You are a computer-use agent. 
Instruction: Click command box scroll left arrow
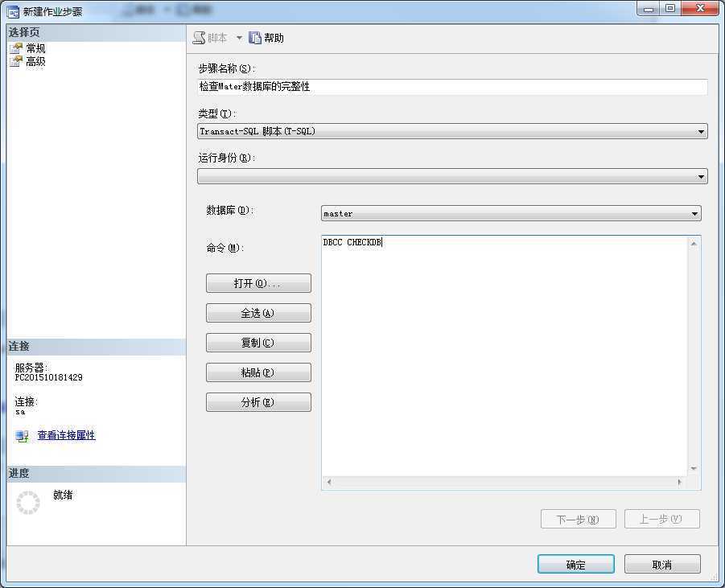tap(329, 482)
